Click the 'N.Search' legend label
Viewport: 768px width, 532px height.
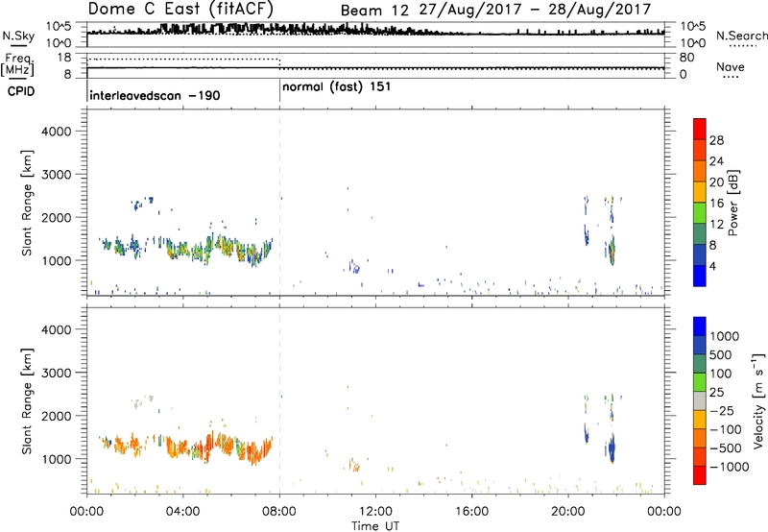point(741,36)
